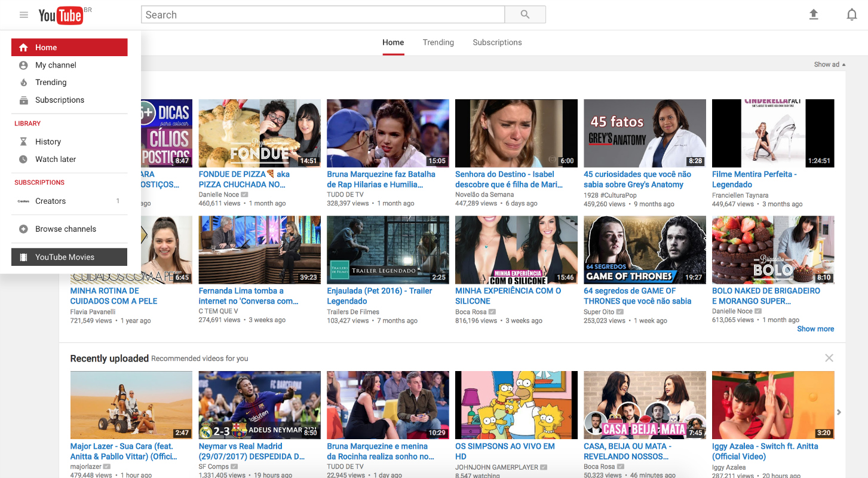Click the History hourglass icon

tap(23, 142)
